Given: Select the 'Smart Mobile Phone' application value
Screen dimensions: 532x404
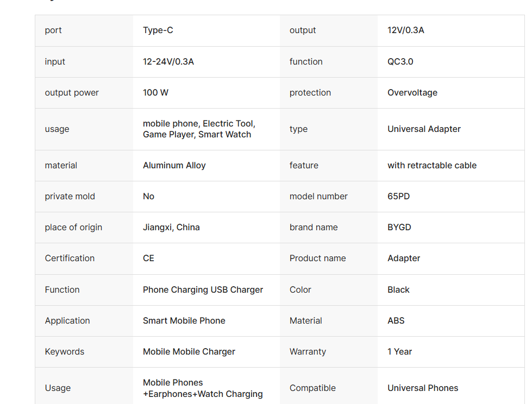Looking at the screenshot, I should [x=184, y=320].
